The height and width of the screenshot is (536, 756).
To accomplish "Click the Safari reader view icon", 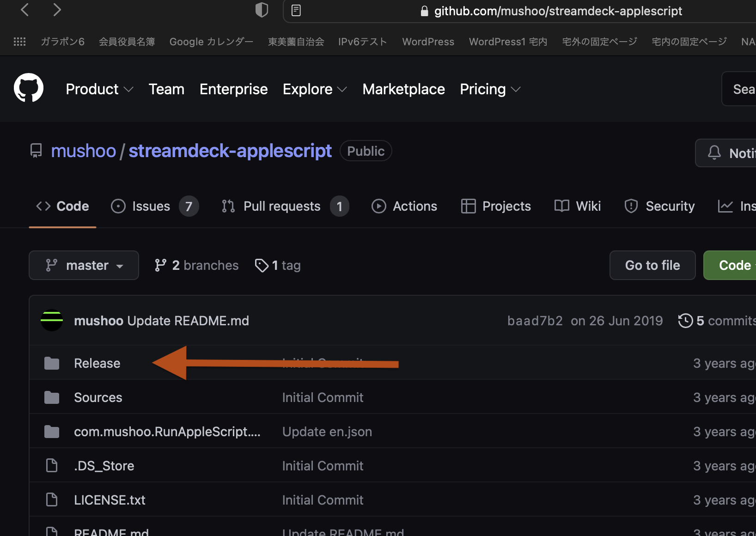I will pos(296,10).
